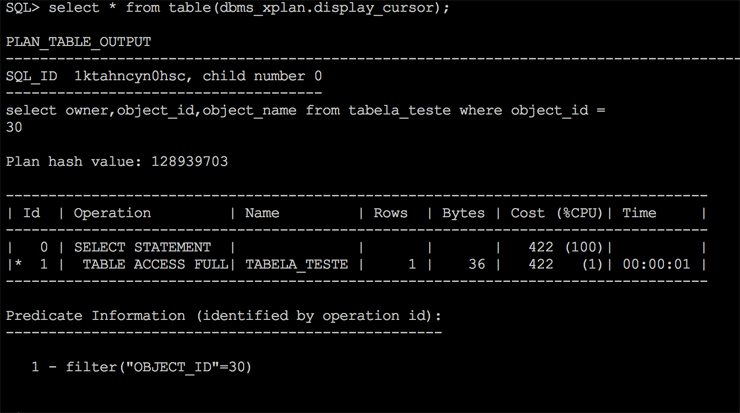This screenshot has width=740, height=413.
Task: Click the plan hash value 128939703
Action: pyautogui.click(x=193, y=161)
